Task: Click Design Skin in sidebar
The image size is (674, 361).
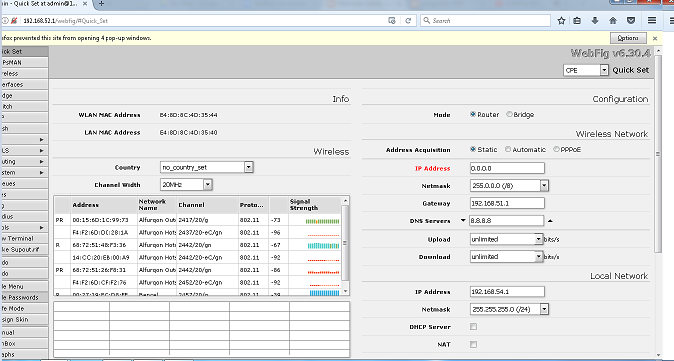Action: pos(24,320)
